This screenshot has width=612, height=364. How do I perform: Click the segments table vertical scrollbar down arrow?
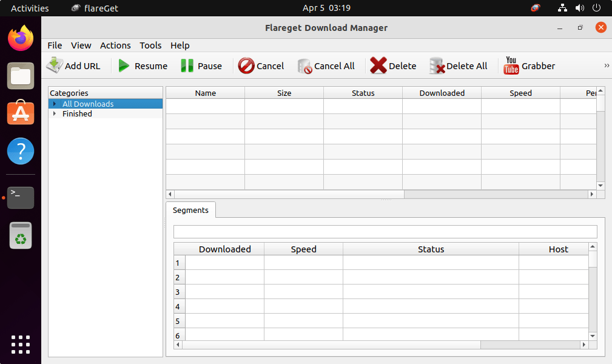pyautogui.click(x=593, y=335)
